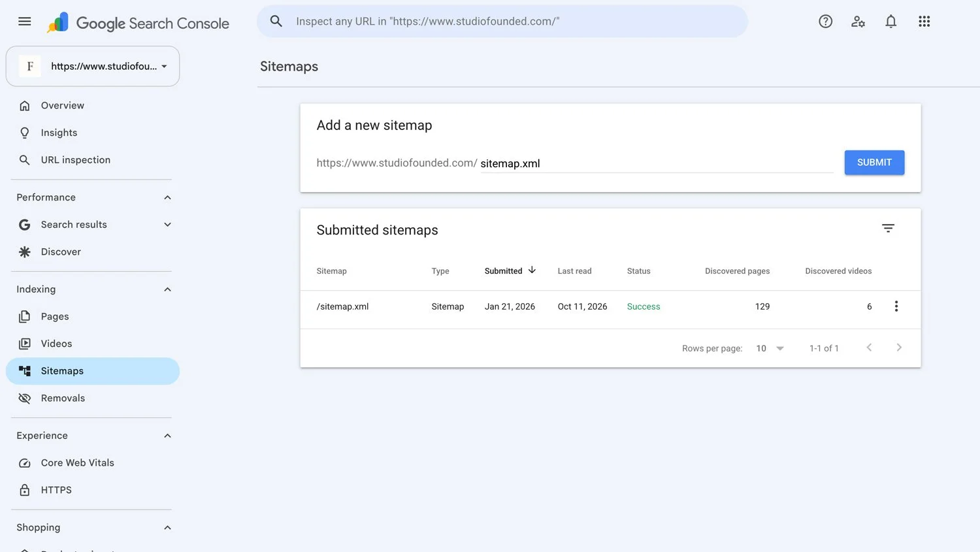Open Pages indexing report
The width and height of the screenshot is (980, 552).
pos(93,317)
